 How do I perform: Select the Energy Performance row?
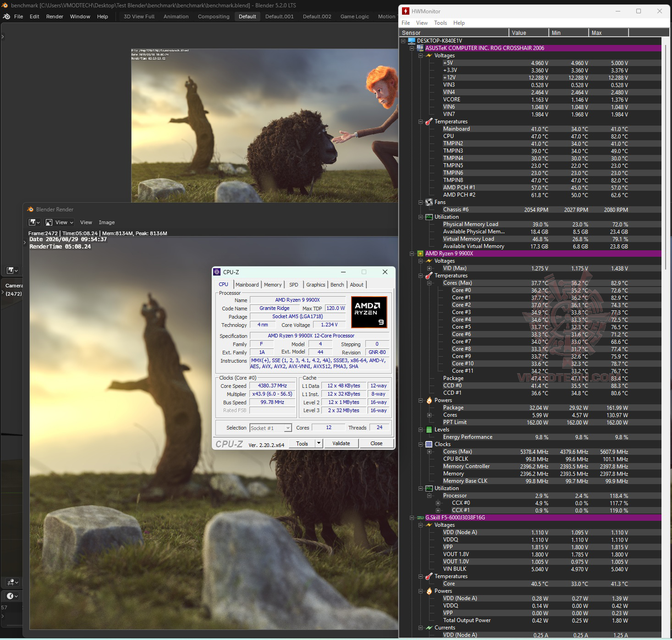pos(531,437)
